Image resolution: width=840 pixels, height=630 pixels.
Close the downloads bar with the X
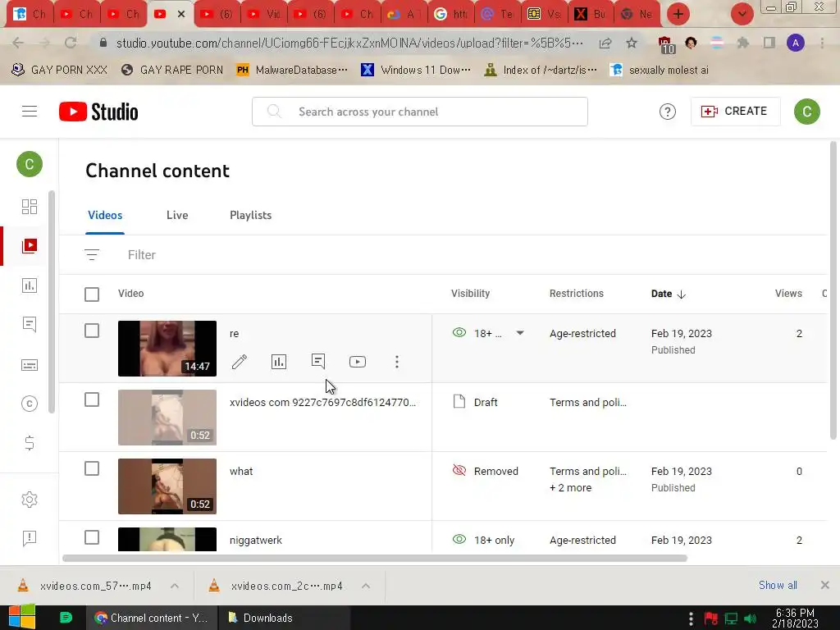(825, 585)
